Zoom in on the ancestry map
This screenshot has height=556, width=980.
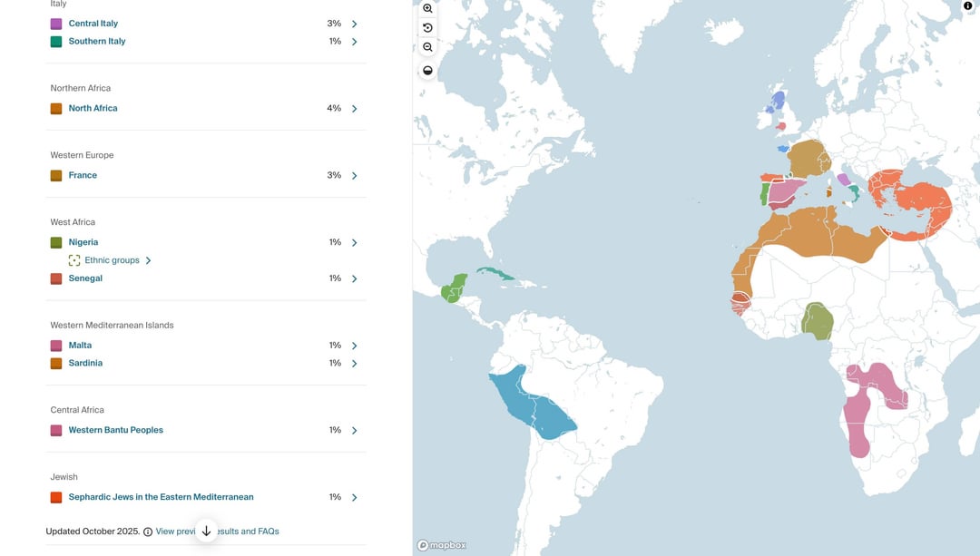click(427, 8)
